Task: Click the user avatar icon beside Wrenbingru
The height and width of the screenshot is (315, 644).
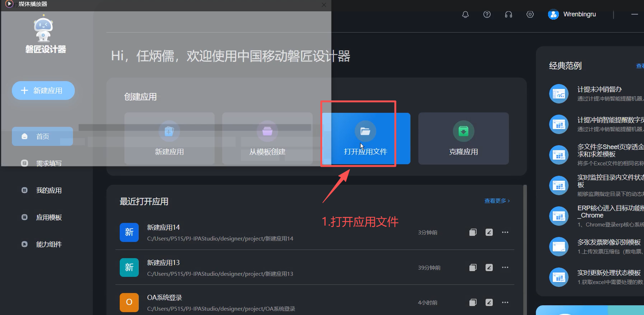Action: (x=553, y=14)
